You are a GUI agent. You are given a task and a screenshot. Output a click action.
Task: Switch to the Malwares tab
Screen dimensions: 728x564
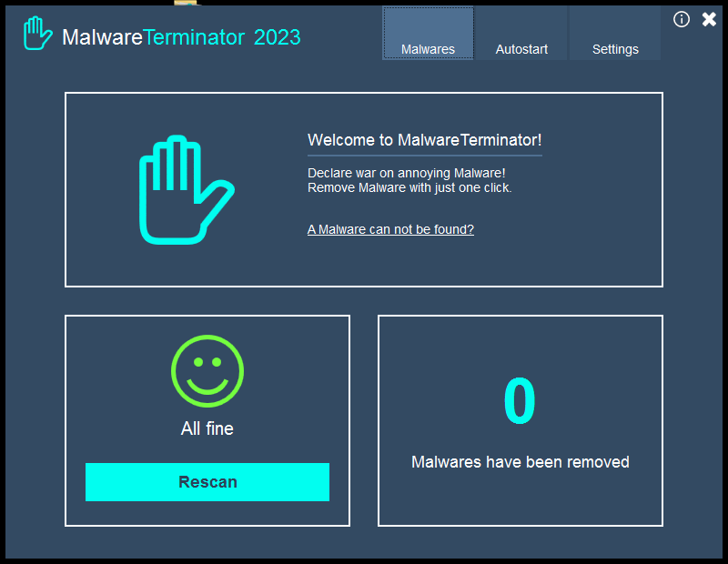(x=428, y=33)
